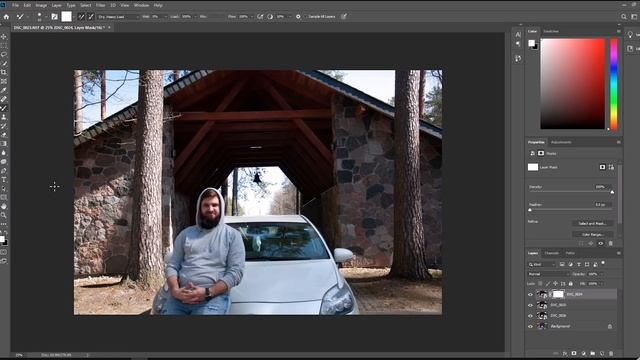
Task: Open the layer blend mode dropdown Normal
Action: click(x=549, y=274)
